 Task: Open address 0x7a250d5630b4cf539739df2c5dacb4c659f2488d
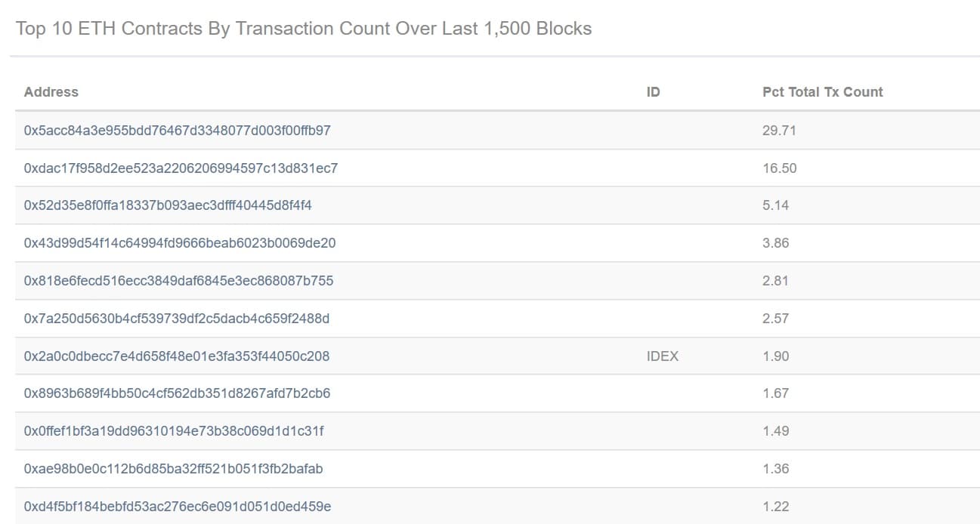(177, 319)
